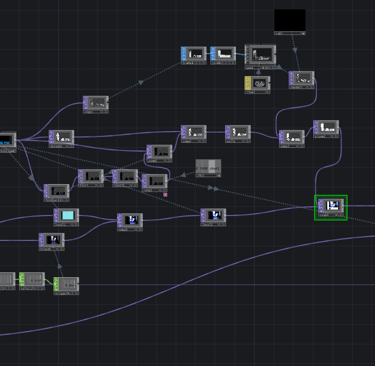Select the green-outlined selected node
Screen dimensions: 375x366
[331, 207]
